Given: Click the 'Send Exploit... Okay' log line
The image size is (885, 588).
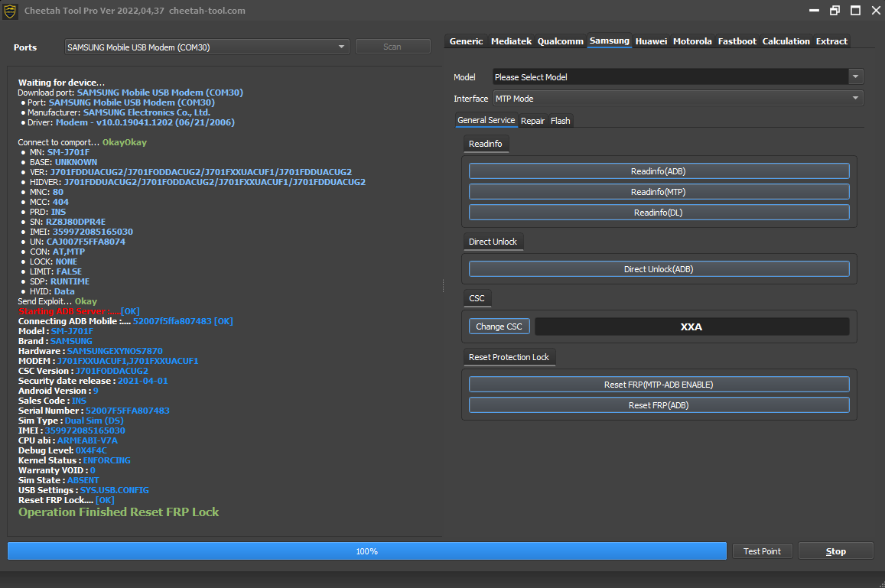Looking at the screenshot, I should (x=57, y=301).
